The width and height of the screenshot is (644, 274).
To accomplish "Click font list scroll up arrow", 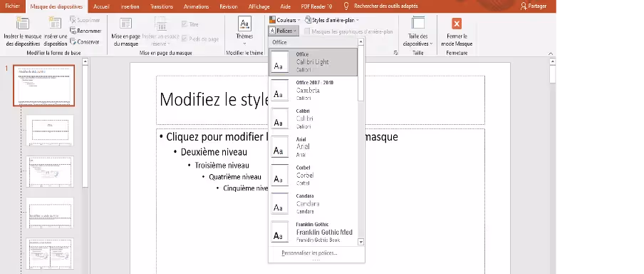I will (361, 41).
